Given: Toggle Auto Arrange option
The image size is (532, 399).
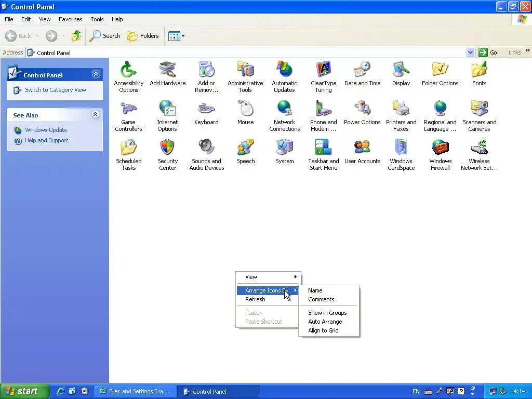Looking at the screenshot, I should coord(325,322).
